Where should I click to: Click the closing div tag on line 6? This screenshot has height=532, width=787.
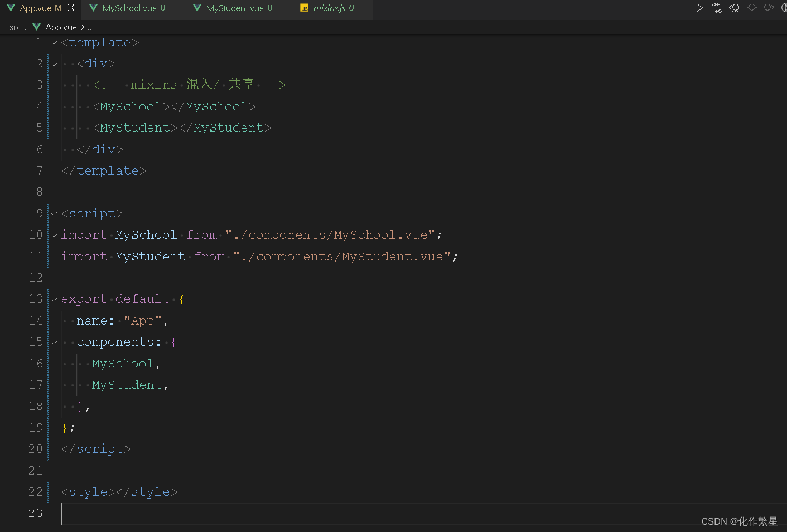pyautogui.click(x=100, y=149)
